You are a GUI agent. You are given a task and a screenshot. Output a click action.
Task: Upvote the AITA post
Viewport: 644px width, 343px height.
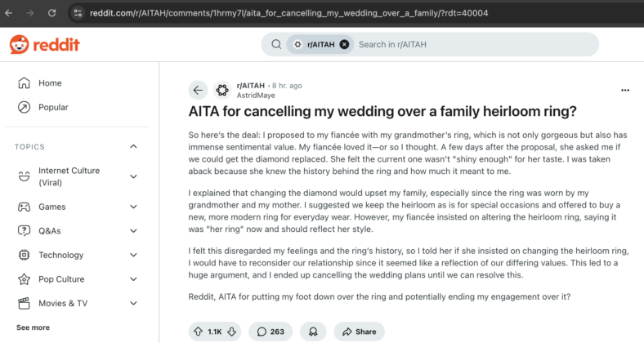click(x=199, y=332)
